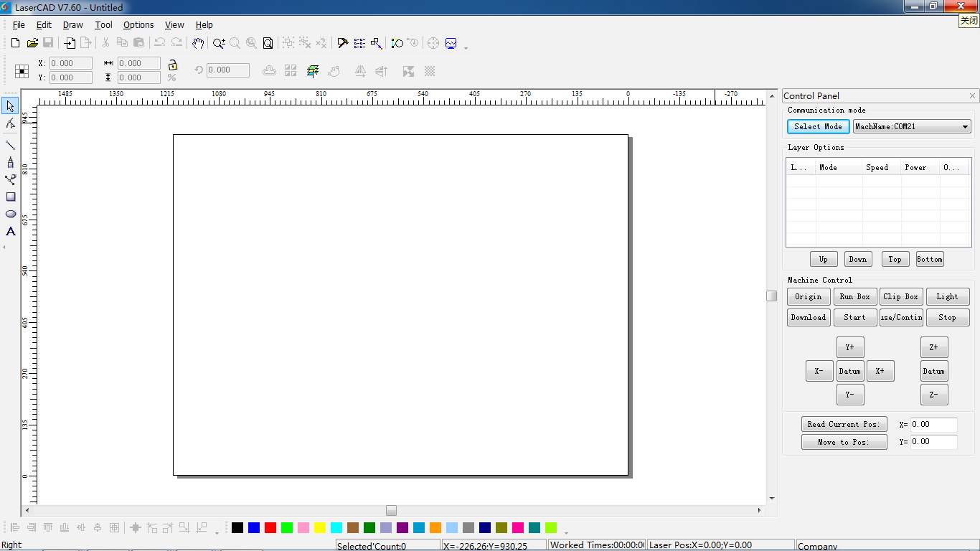Click the layer Bottom button

[930, 259]
